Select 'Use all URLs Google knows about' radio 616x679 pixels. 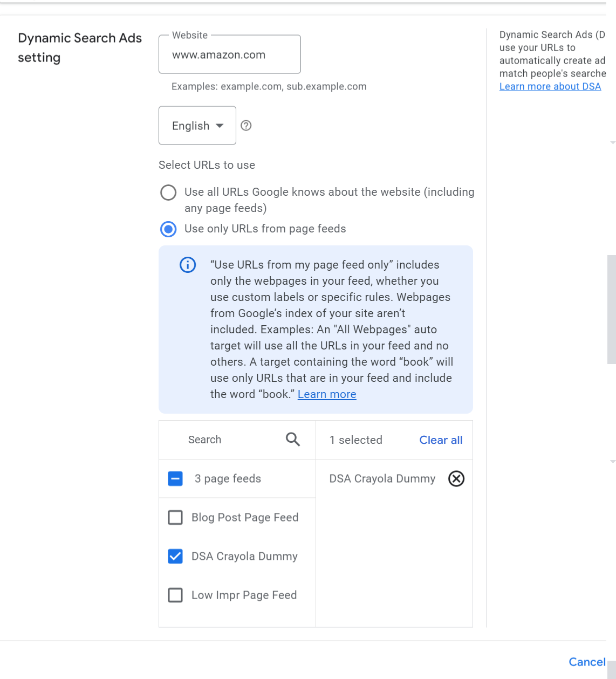click(x=168, y=193)
